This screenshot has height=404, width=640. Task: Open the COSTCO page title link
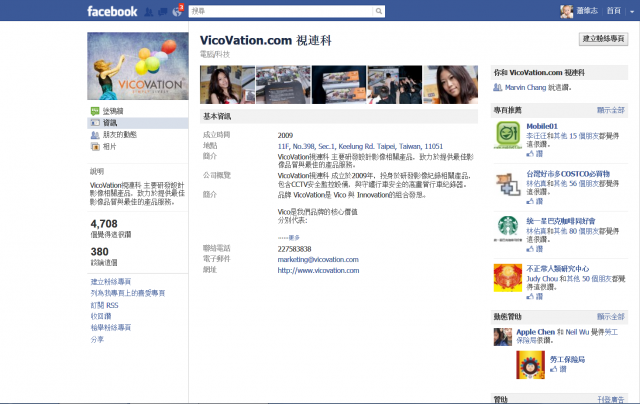click(568, 173)
